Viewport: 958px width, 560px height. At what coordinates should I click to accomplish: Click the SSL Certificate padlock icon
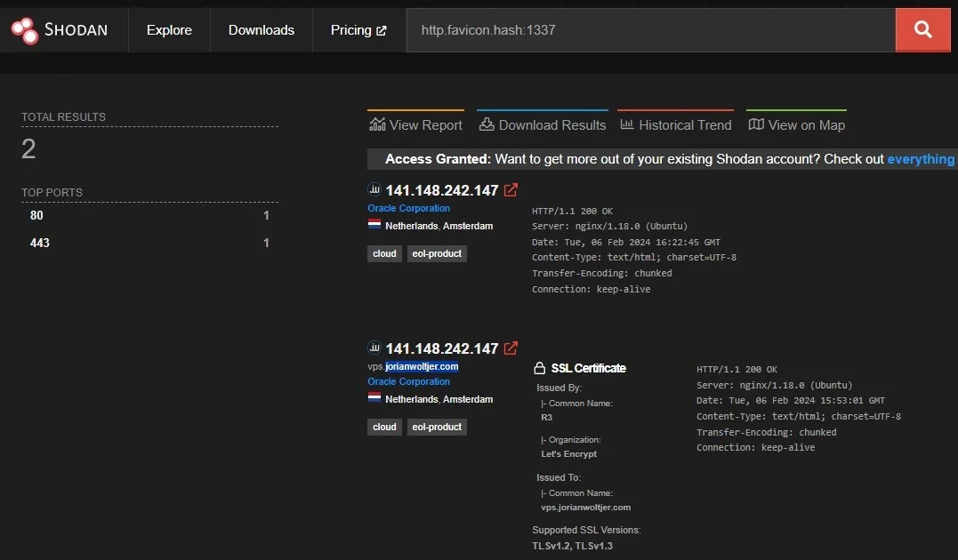pos(539,368)
